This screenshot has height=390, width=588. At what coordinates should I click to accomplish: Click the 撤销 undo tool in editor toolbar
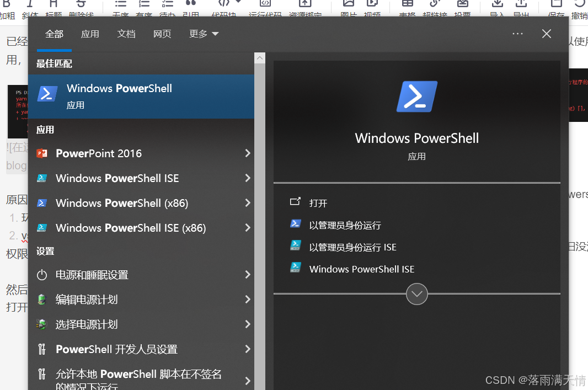[x=579, y=10]
